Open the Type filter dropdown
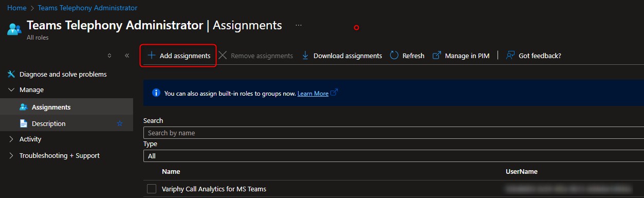This screenshot has height=198, width=644. click(x=393, y=156)
